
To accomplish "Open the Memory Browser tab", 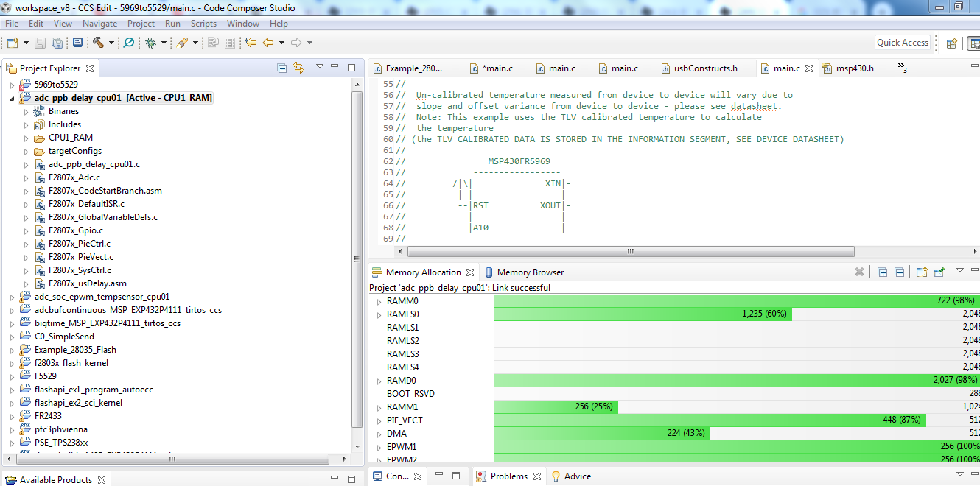I will pos(530,272).
